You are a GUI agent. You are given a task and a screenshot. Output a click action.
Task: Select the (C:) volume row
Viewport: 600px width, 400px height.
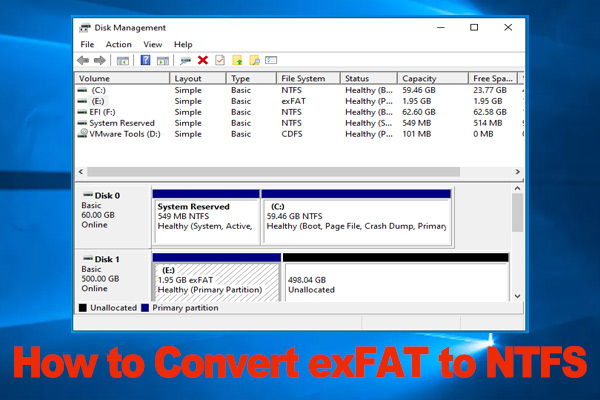click(300, 90)
